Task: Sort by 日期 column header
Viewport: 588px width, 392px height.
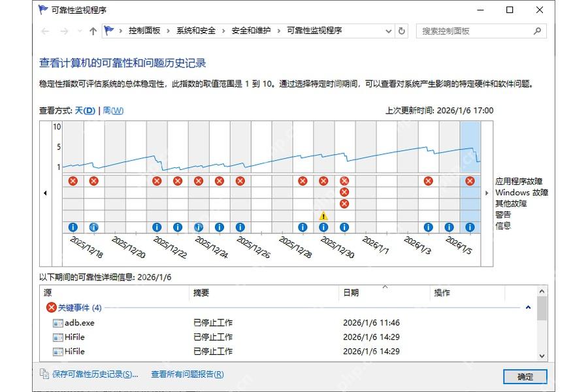Action: (384, 293)
